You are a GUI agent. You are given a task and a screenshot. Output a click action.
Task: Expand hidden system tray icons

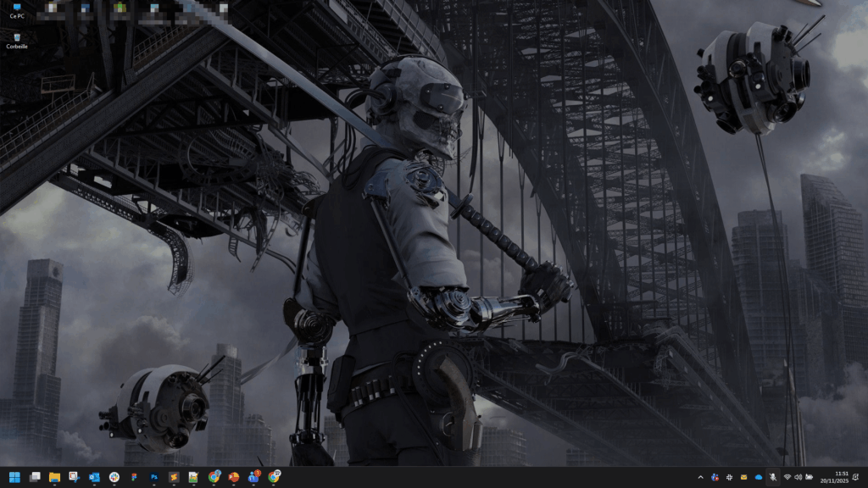701,477
